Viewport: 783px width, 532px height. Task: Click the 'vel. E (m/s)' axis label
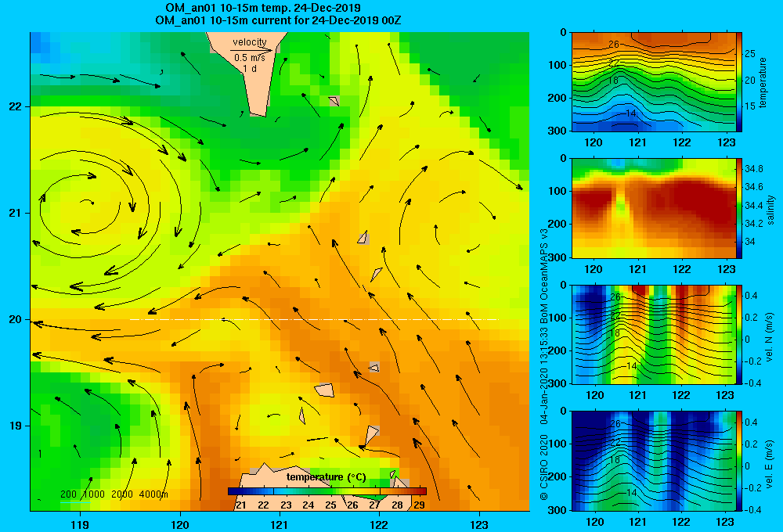pos(770,464)
